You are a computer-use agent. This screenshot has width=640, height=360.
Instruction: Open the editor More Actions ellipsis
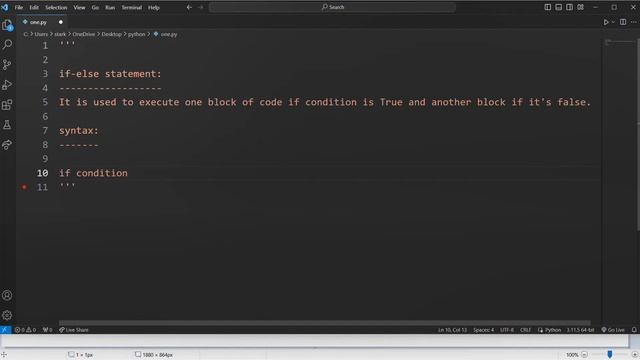pyautogui.click(x=633, y=22)
